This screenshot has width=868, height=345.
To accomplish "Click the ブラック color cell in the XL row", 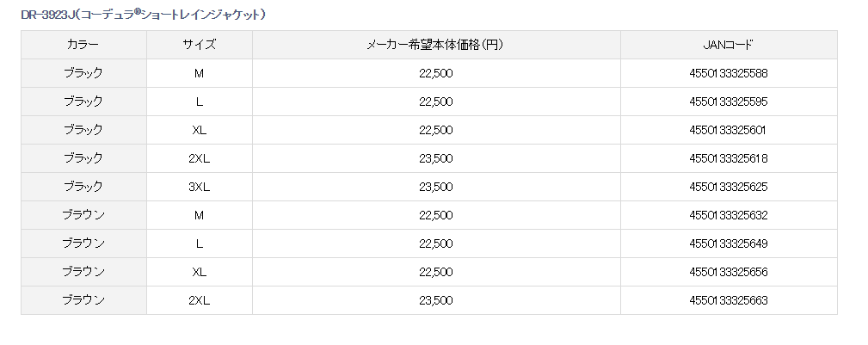I will 83,130.
